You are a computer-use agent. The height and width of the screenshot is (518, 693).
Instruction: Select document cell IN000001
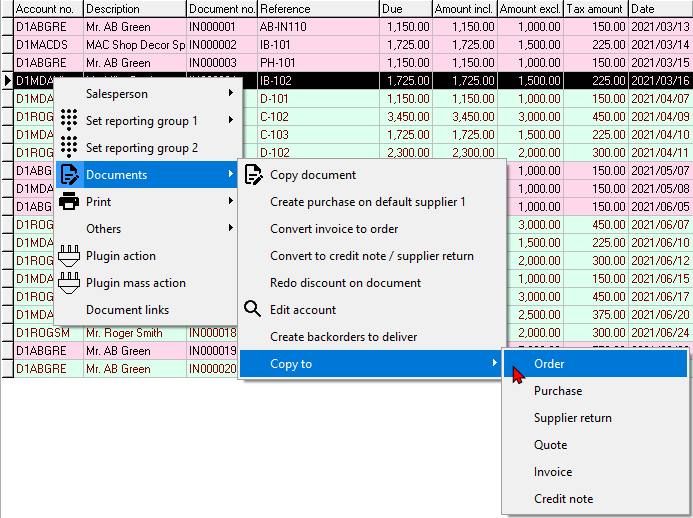[222, 27]
